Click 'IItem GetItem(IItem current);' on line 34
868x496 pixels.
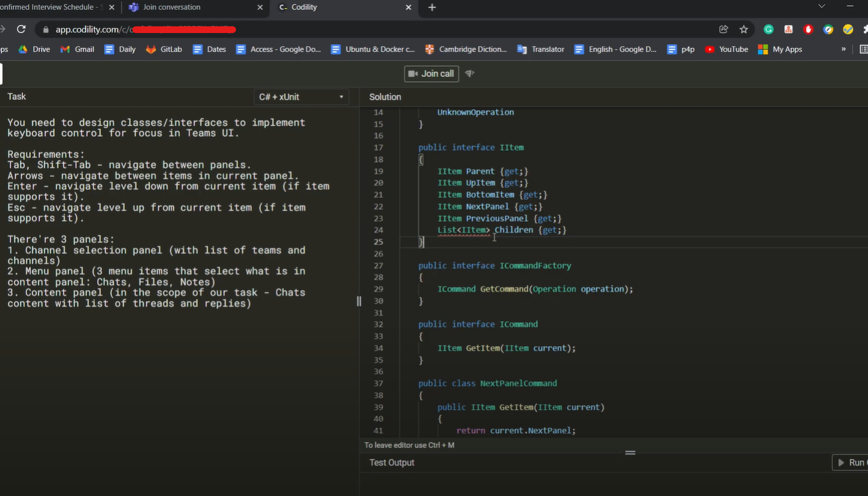click(x=506, y=348)
